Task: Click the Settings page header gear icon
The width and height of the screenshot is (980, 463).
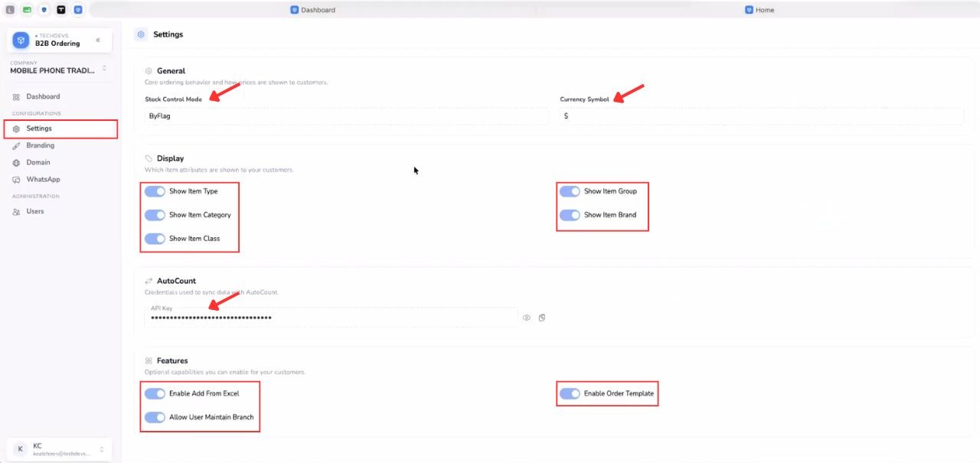Action: coord(141,34)
